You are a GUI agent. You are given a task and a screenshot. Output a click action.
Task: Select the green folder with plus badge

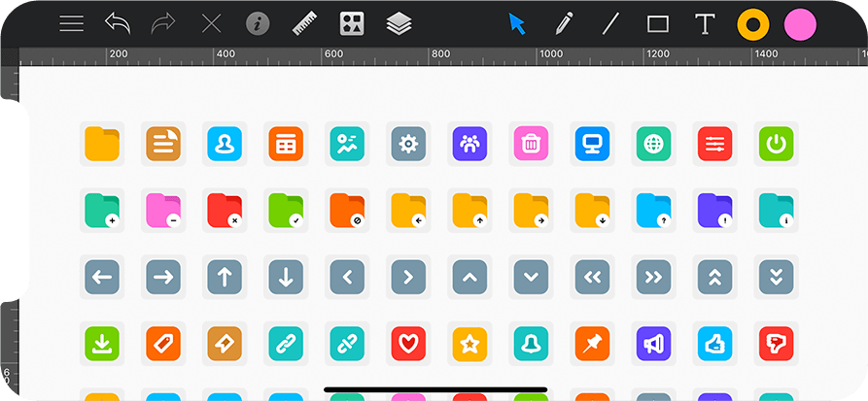point(102,210)
